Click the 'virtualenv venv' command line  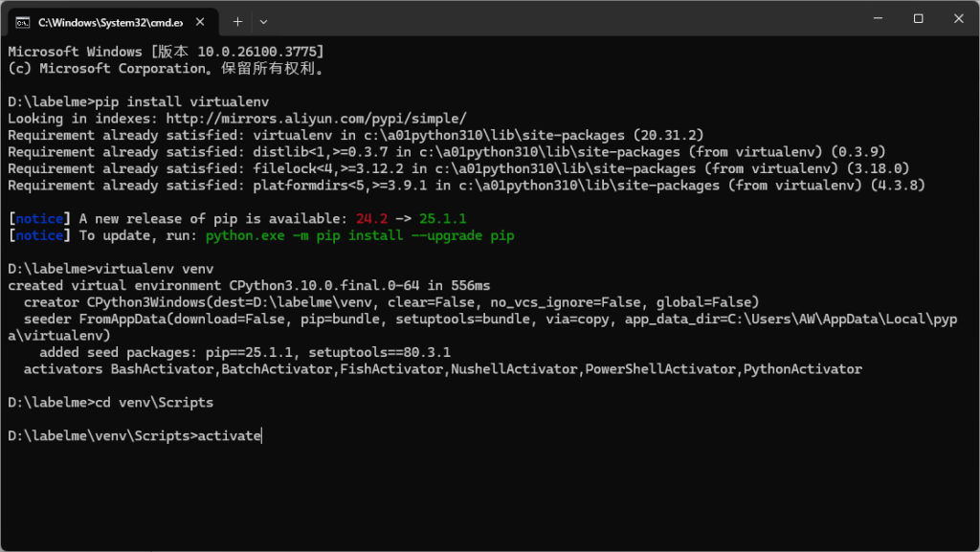click(x=111, y=269)
